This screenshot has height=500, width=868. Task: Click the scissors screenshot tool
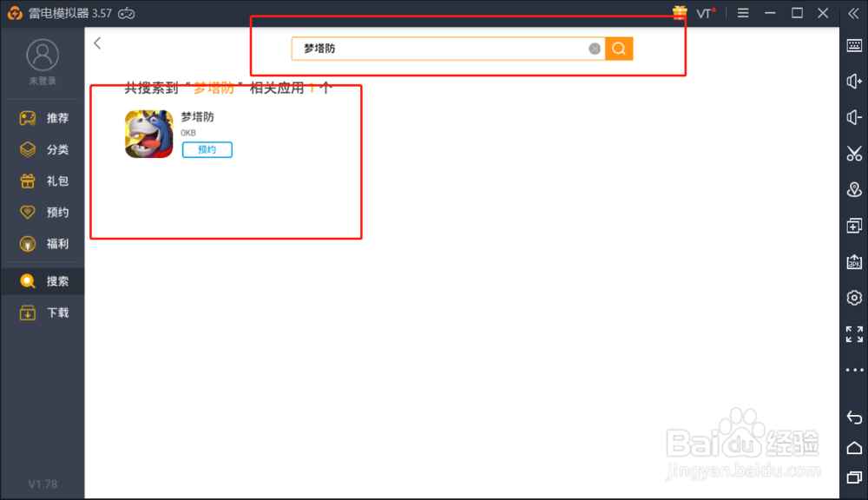click(x=854, y=154)
